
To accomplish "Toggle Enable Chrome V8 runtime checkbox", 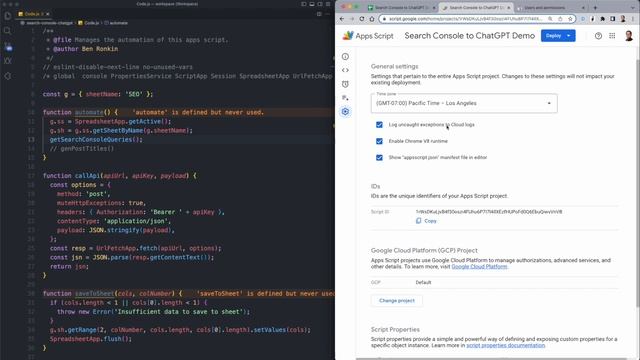I will pos(379,141).
